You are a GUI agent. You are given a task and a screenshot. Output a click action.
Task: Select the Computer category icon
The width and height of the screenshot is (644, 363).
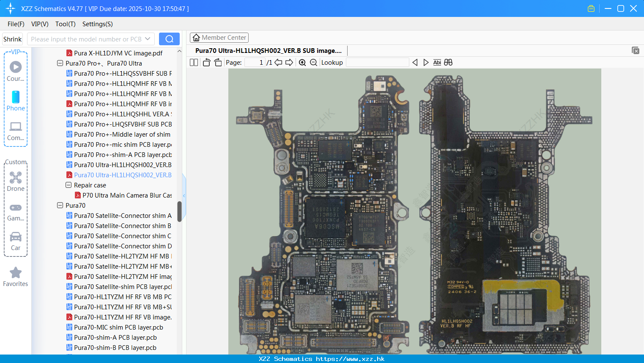pyautogui.click(x=16, y=131)
